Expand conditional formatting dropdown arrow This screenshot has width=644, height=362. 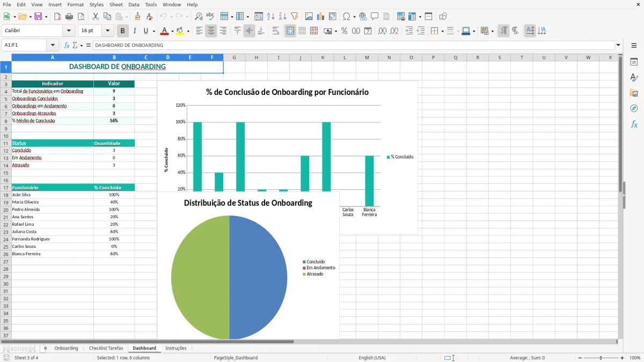492,31
